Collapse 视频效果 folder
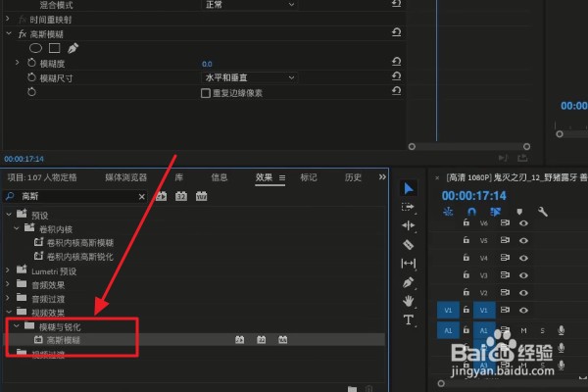 point(9,312)
